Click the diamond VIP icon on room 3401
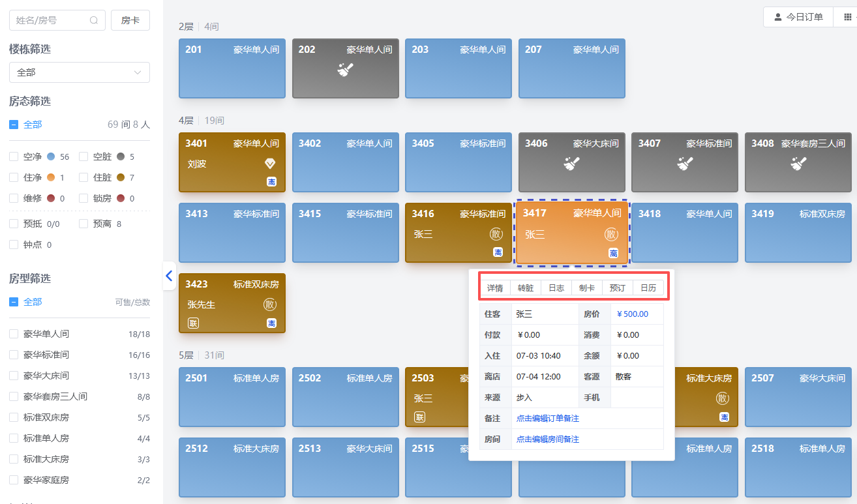This screenshot has height=504, width=857. (270, 163)
